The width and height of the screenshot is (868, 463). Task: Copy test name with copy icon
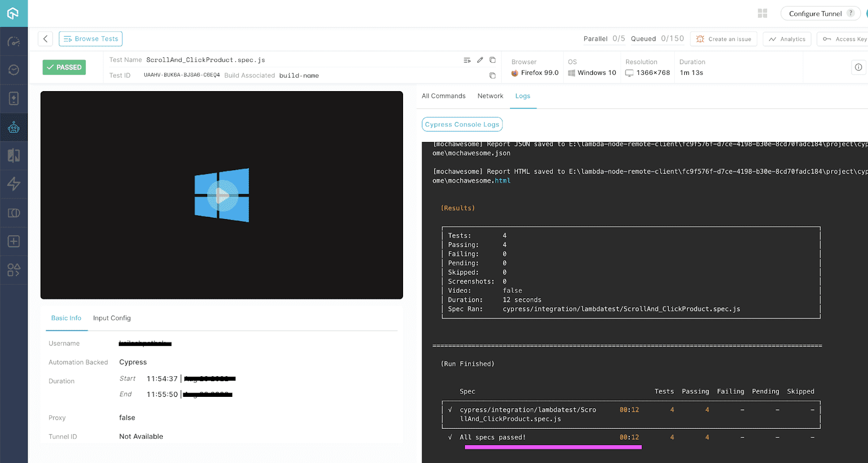[493, 60]
